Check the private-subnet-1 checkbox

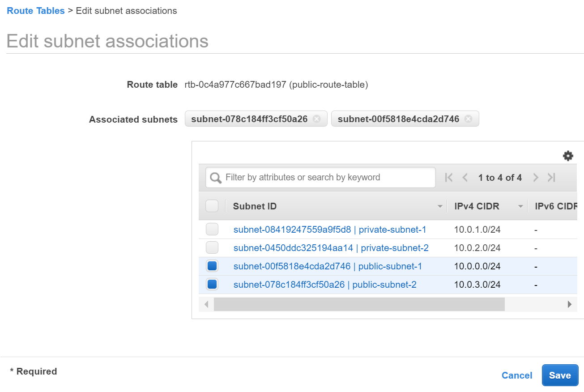coord(212,229)
